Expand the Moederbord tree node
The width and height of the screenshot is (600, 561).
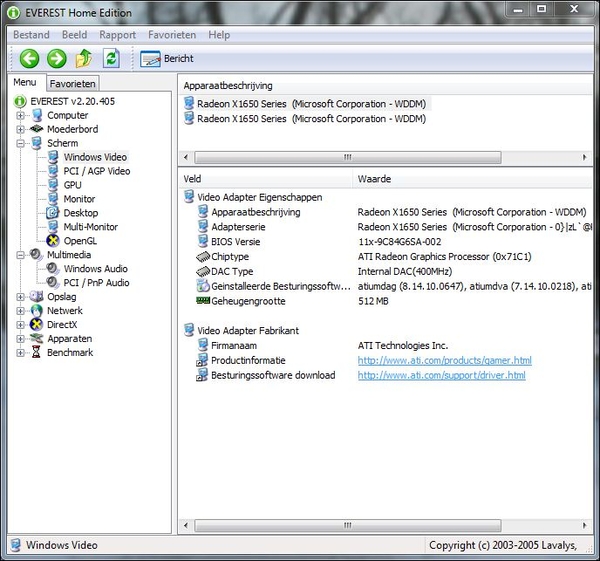21,129
